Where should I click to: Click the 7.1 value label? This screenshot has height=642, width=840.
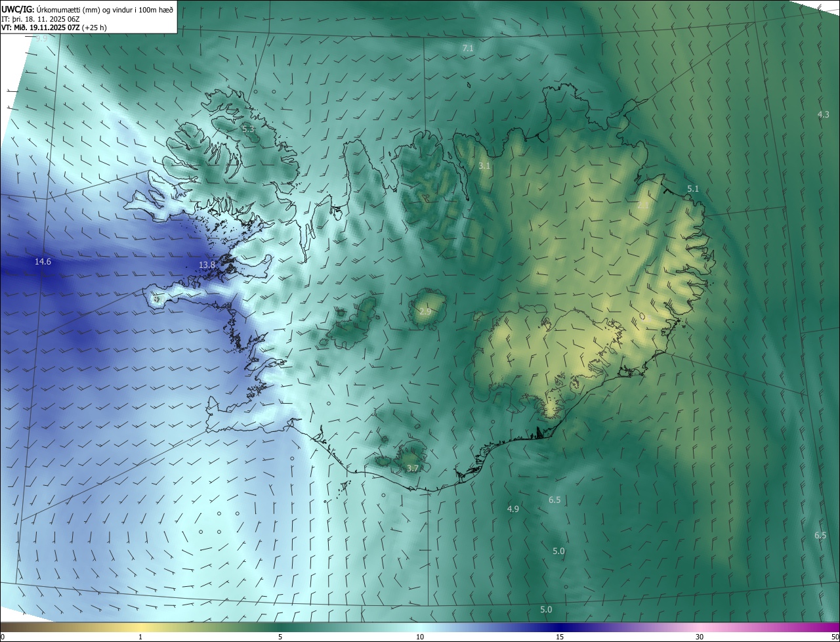pos(468,49)
